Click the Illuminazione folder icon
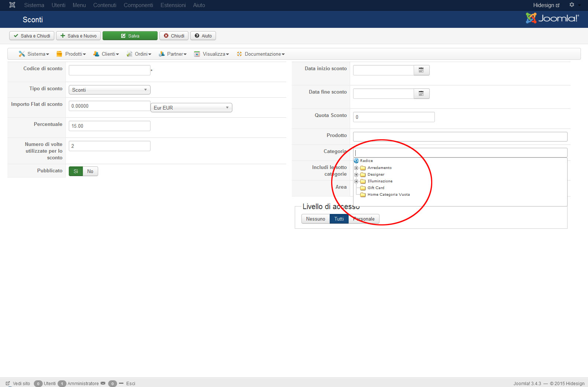Viewport: 588px width, 387px height. (363, 181)
